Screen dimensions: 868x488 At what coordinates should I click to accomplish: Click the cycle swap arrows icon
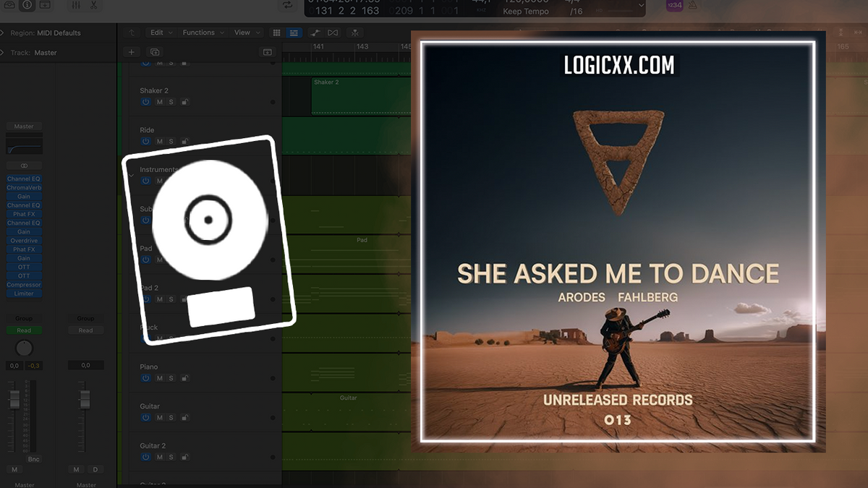286,5
